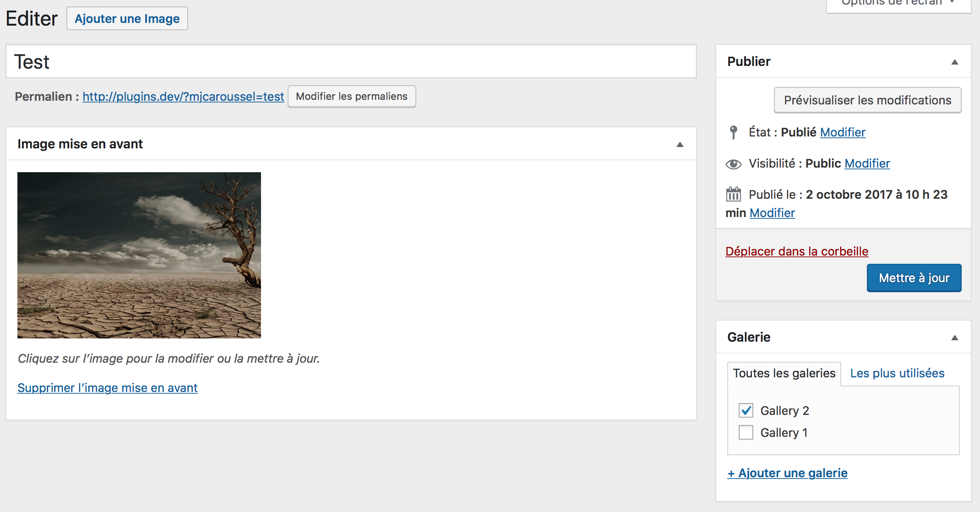Click the Test title input field

coord(351,61)
